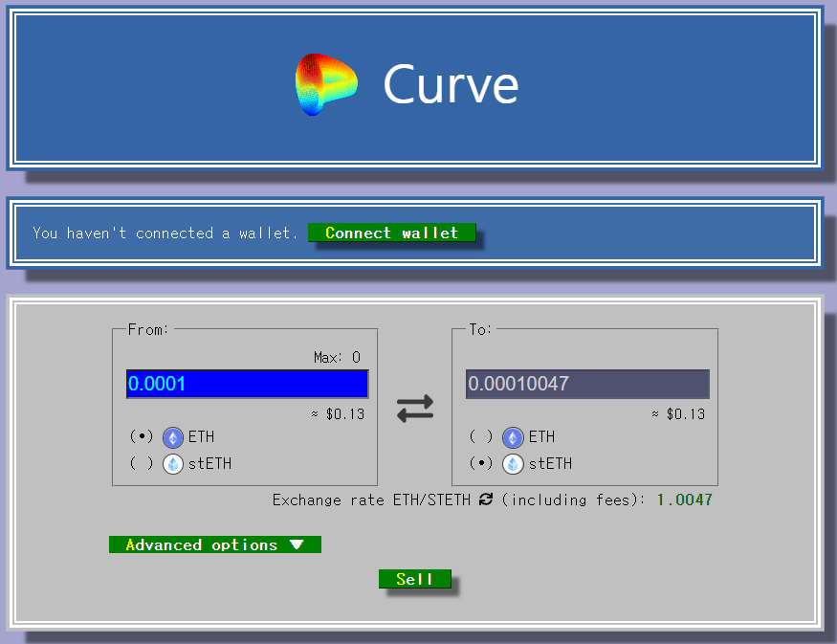Click stETH token icon in To box
The width and height of the screenshot is (837, 644).
point(513,464)
